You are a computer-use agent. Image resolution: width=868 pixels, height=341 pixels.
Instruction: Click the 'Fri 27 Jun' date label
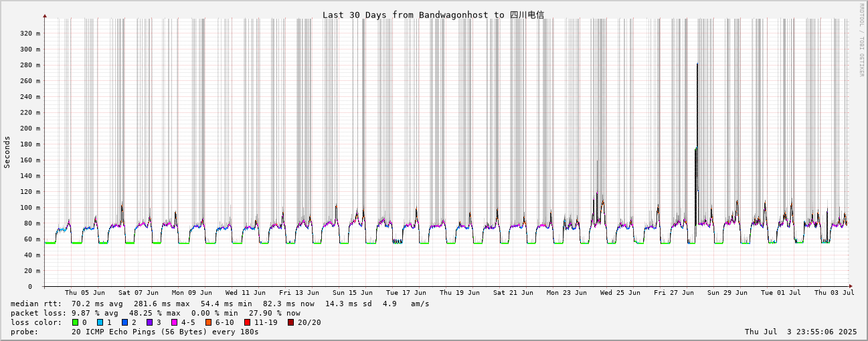click(674, 293)
